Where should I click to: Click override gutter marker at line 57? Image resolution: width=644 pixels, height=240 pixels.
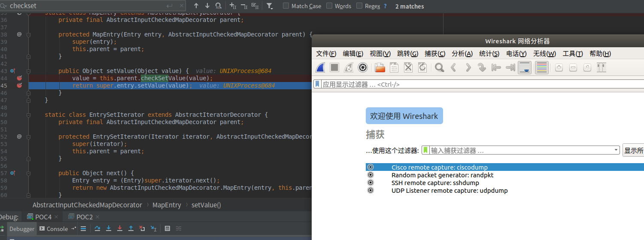pos(12,173)
